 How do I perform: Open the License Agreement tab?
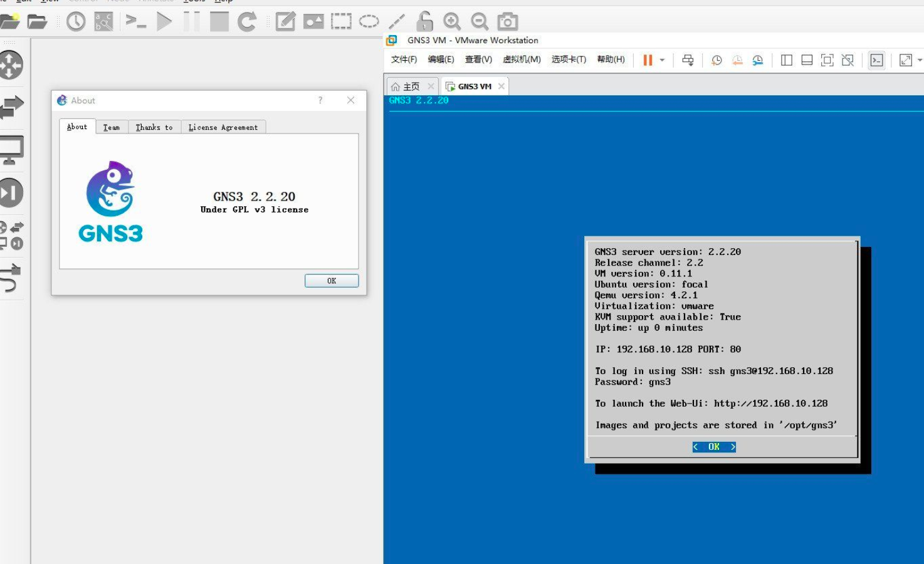pos(223,127)
